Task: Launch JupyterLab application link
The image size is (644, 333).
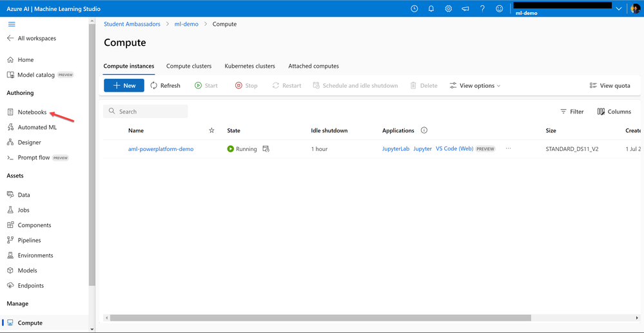Action: click(396, 149)
